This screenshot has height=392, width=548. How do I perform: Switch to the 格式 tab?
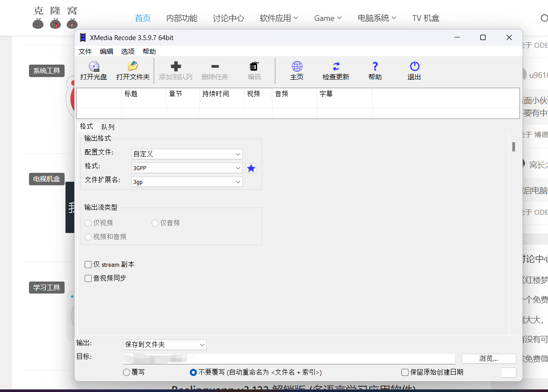pyautogui.click(x=87, y=127)
